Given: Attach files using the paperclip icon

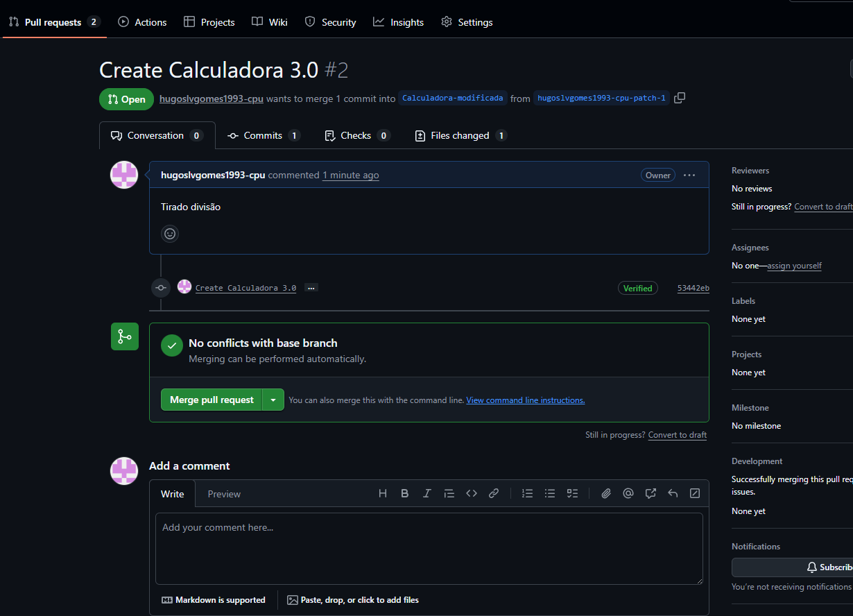Looking at the screenshot, I should pos(606,493).
